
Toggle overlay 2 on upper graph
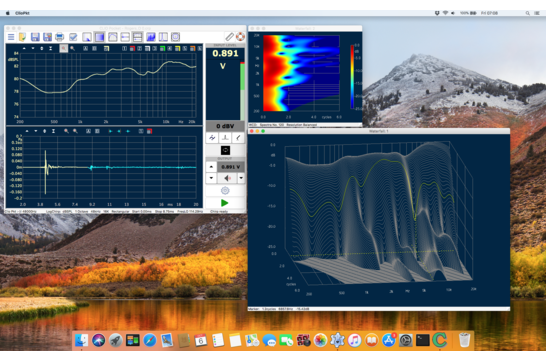(x=139, y=48)
